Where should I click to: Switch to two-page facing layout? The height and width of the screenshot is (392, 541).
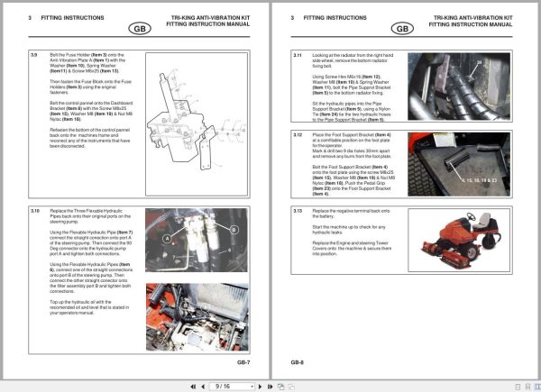pyautogui.click(x=537, y=387)
